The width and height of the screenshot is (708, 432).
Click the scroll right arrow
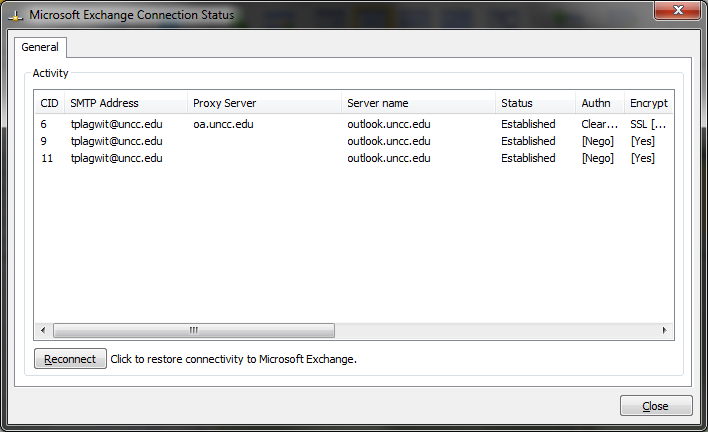point(662,331)
